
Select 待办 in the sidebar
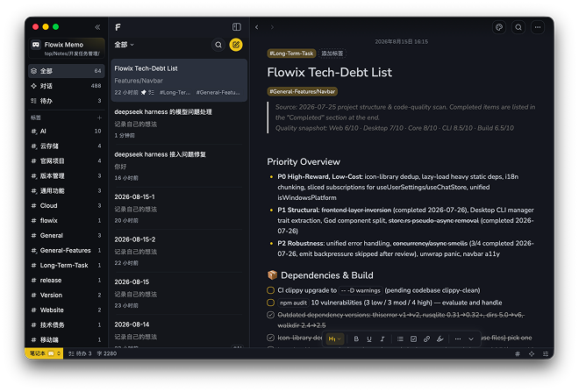point(67,101)
